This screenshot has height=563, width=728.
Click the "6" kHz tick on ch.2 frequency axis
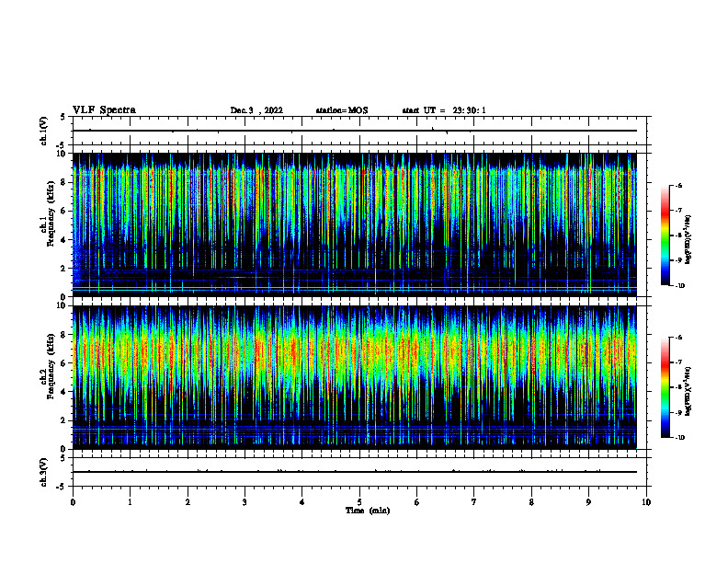pos(63,363)
